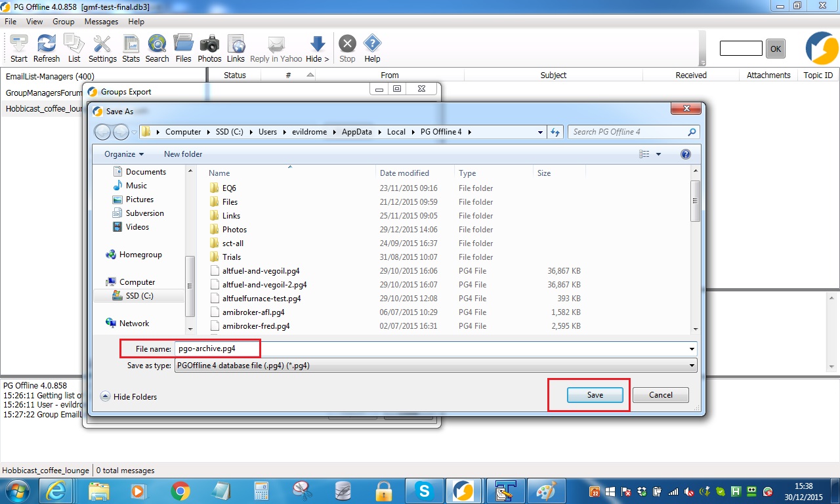Open Skype from the taskbar
This screenshot has height=504, width=840.
423,491
